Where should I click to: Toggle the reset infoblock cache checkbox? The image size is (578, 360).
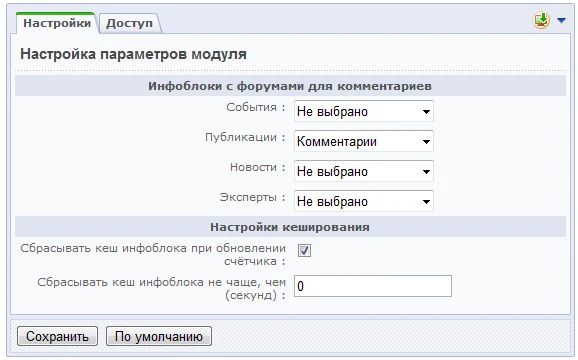click(x=304, y=251)
